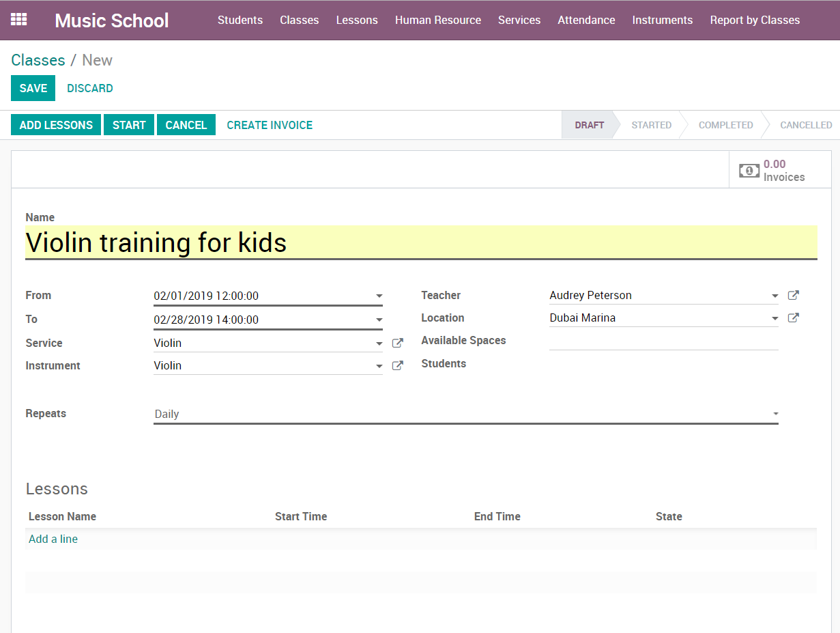840x633 pixels.
Task: Expand the Teacher dropdown arrow
Action: click(774, 296)
